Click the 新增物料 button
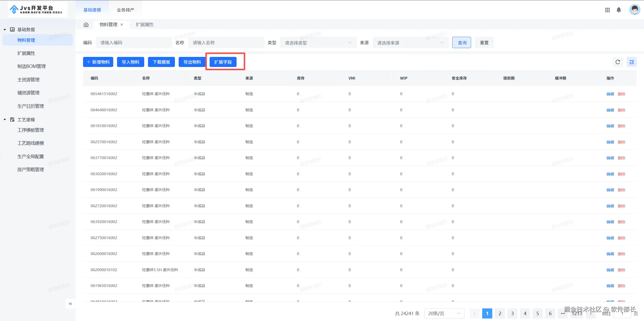The height and width of the screenshot is (321, 644). (98, 62)
